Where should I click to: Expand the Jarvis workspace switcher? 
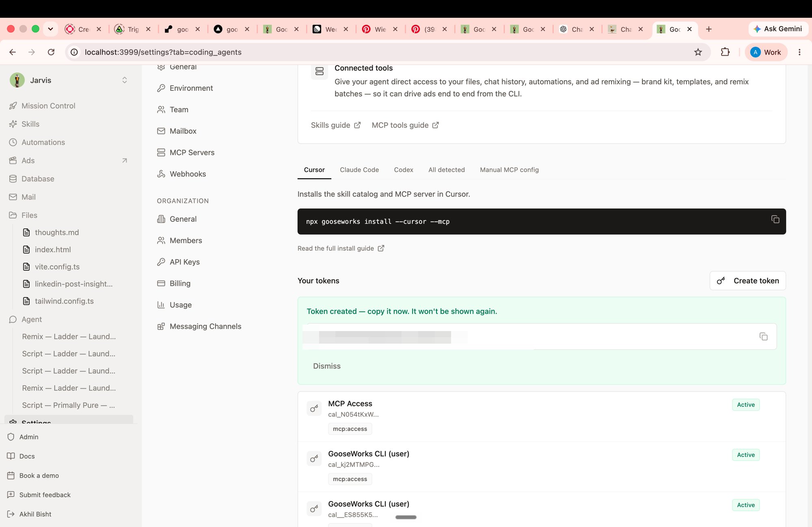tap(124, 80)
